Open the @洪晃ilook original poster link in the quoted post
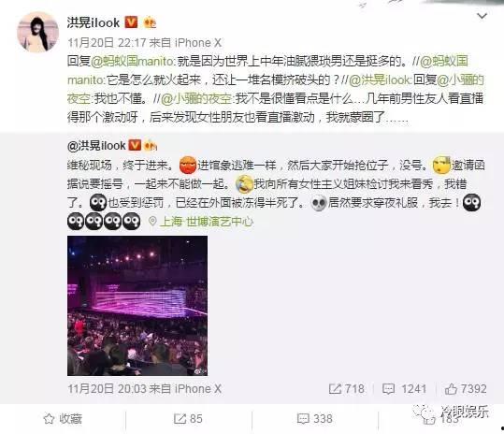This screenshot has height=434, width=504. 96,146
